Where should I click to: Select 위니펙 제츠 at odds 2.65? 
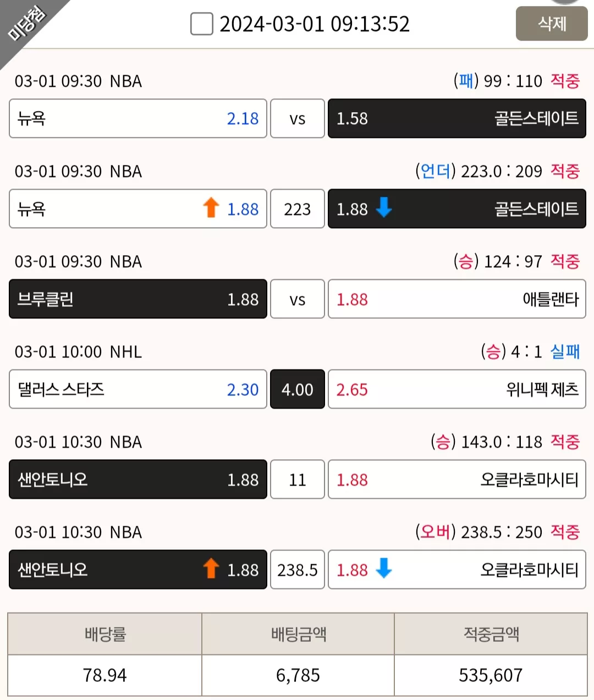coord(457,389)
